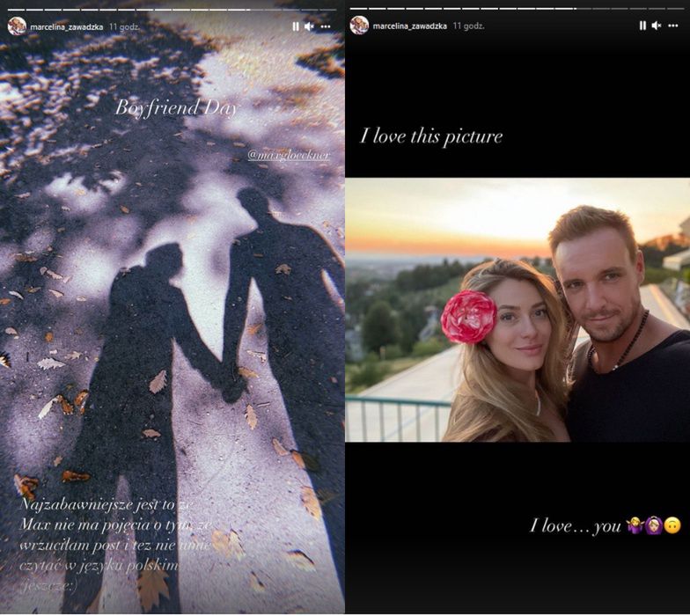Click the '11 godz.' timestamp on left story
Screen dimensions: 690x616
(x=124, y=26)
